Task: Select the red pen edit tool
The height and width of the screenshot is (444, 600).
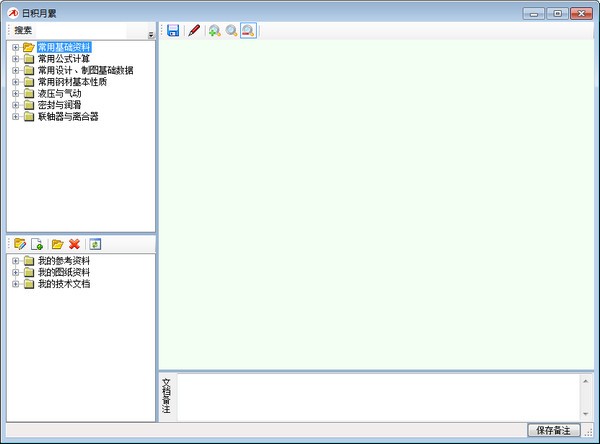Action: pyautogui.click(x=194, y=30)
